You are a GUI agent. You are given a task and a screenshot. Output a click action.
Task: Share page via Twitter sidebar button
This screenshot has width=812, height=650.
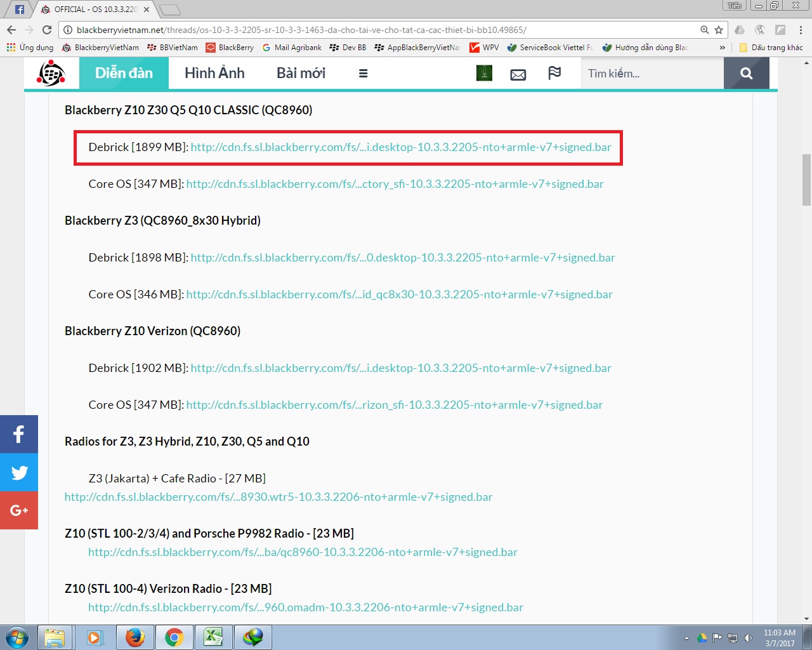[x=19, y=472]
